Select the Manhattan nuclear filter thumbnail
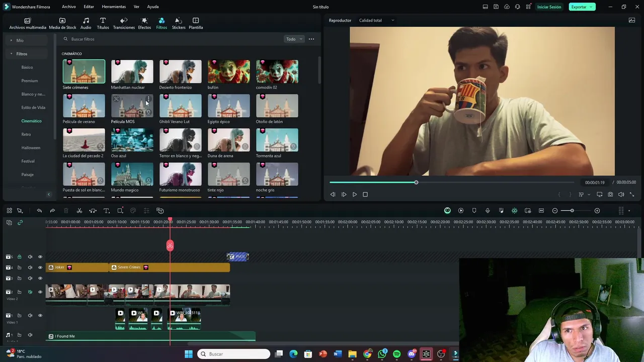This screenshot has height=362, width=644. click(x=132, y=71)
